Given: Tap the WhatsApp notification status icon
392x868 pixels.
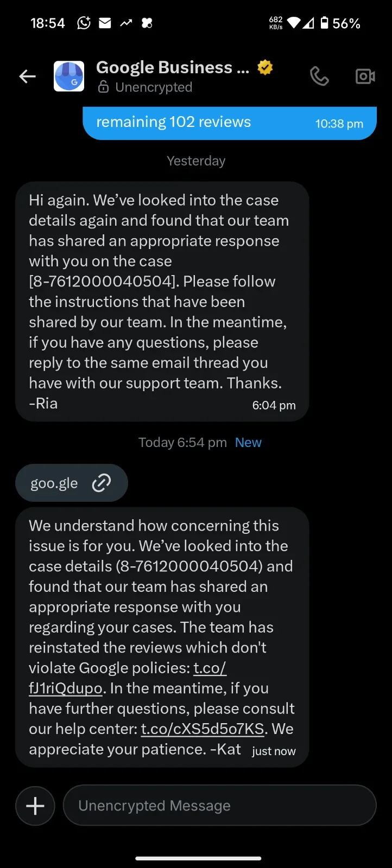Looking at the screenshot, I should tap(84, 23).
